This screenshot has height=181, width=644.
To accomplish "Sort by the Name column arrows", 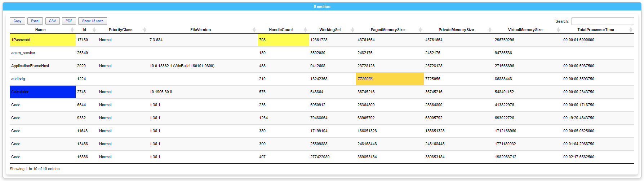I will click(72, 30).
